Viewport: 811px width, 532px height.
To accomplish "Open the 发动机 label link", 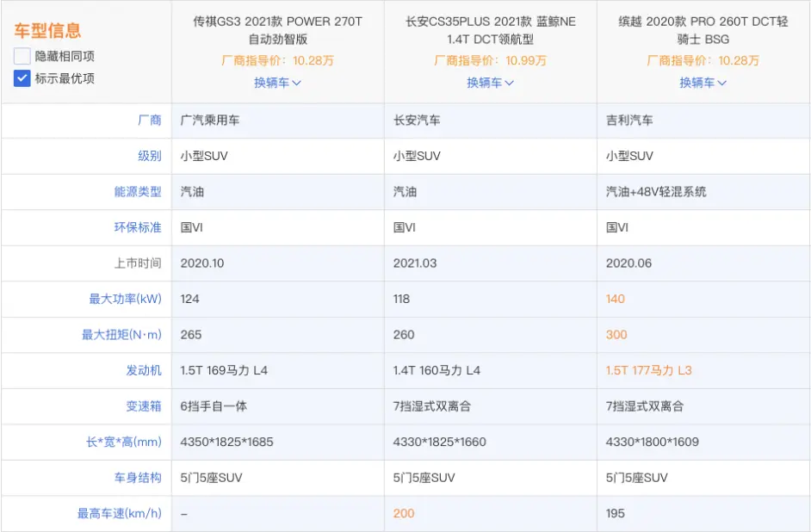I will 144,370.
